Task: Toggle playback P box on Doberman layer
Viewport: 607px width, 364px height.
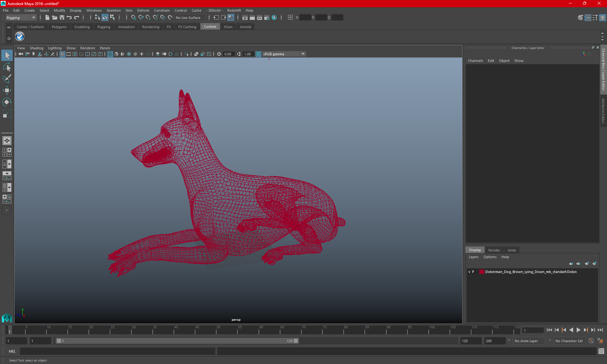Action: coord(473,272)
